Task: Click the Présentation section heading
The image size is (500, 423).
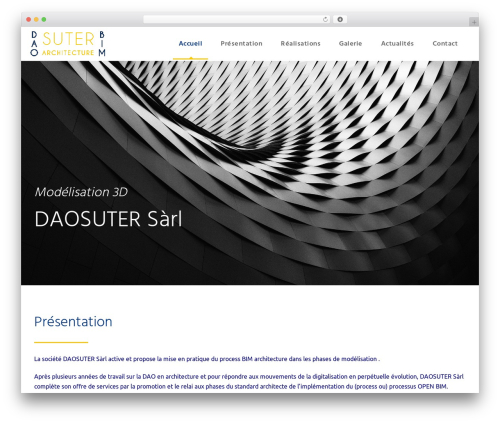Action: [73, 322]
